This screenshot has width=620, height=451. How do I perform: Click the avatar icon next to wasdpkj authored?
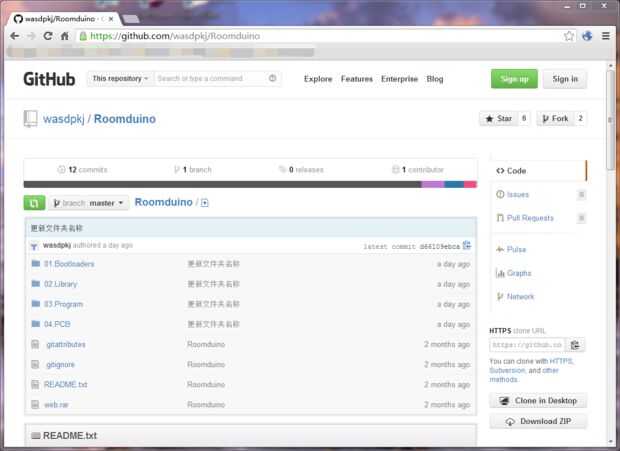34,246
